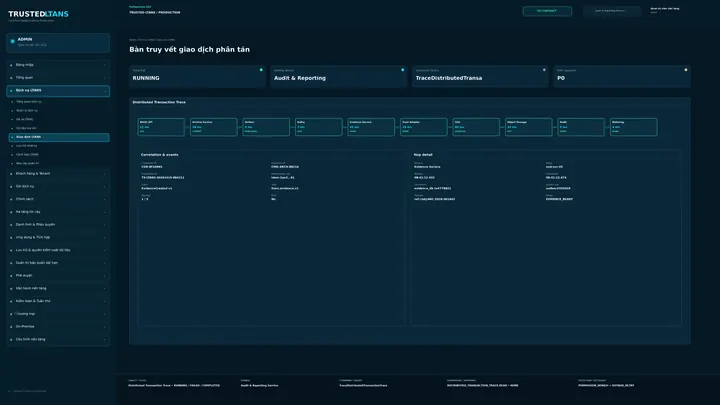Image resolution: width=720 pixels, height=405 pixels.
Task: Select the Kafka trace node
Action: (318, 127)
